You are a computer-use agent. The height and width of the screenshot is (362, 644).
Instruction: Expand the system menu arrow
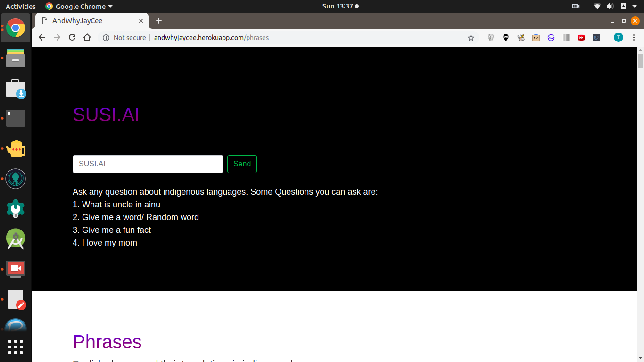[635, 7]
